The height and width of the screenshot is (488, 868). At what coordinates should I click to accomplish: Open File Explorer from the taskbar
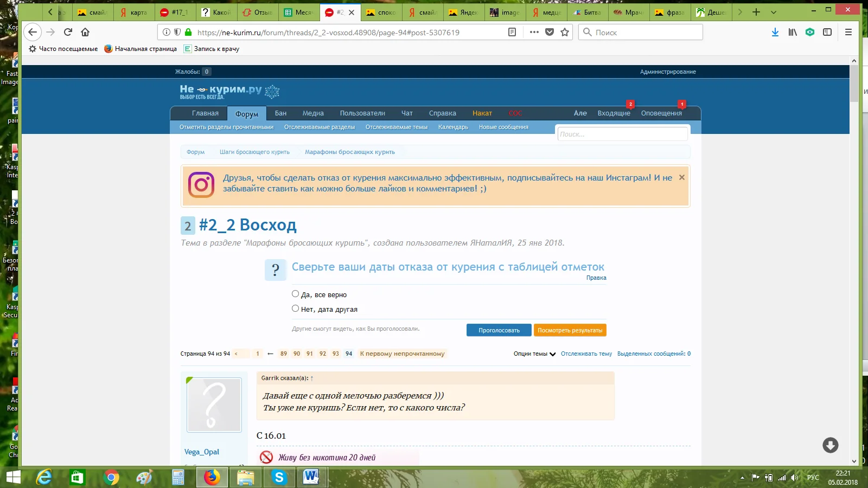click(246, 477)
